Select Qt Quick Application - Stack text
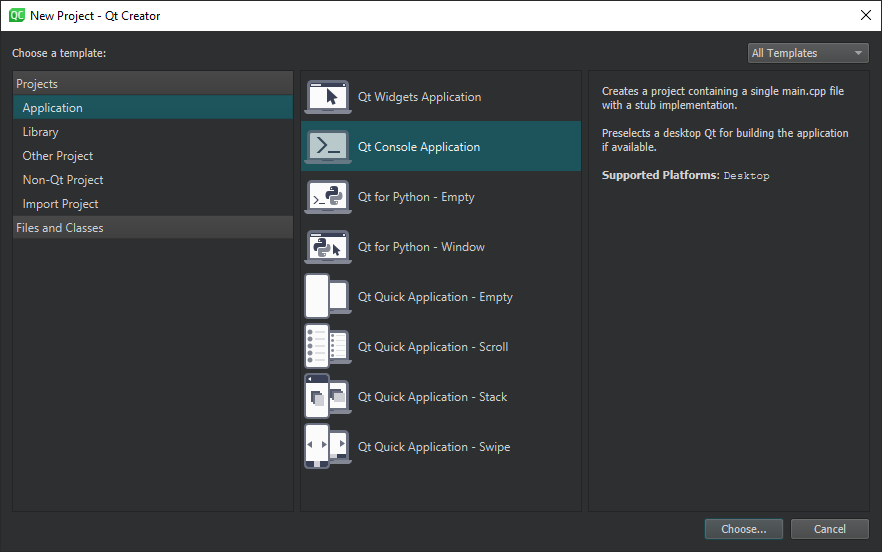 tap(433, 397)
